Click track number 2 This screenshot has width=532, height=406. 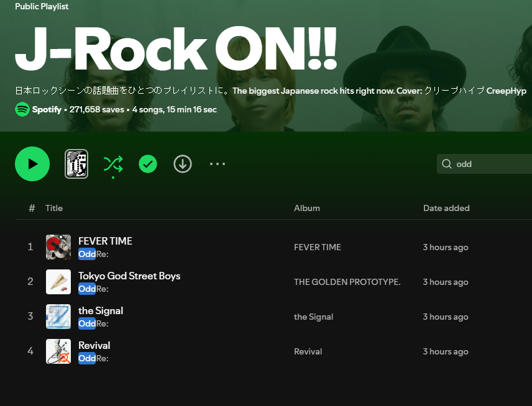(30, 282)
